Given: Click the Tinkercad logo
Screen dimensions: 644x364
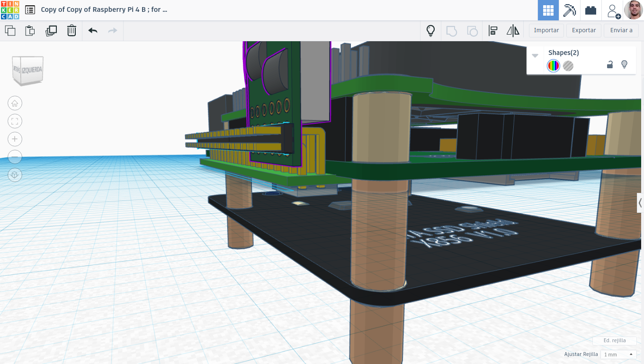Looking at the screenshot, I should [10, 10].
